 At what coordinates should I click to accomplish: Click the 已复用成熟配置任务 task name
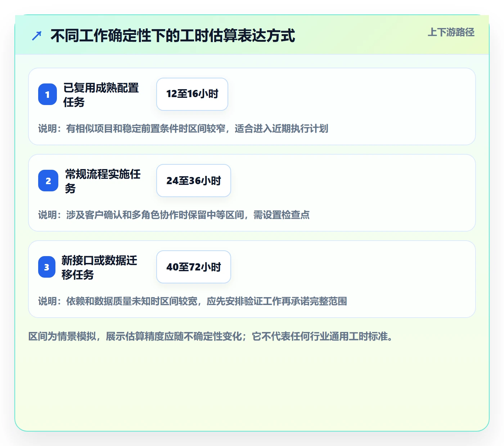tap(101, 95)
